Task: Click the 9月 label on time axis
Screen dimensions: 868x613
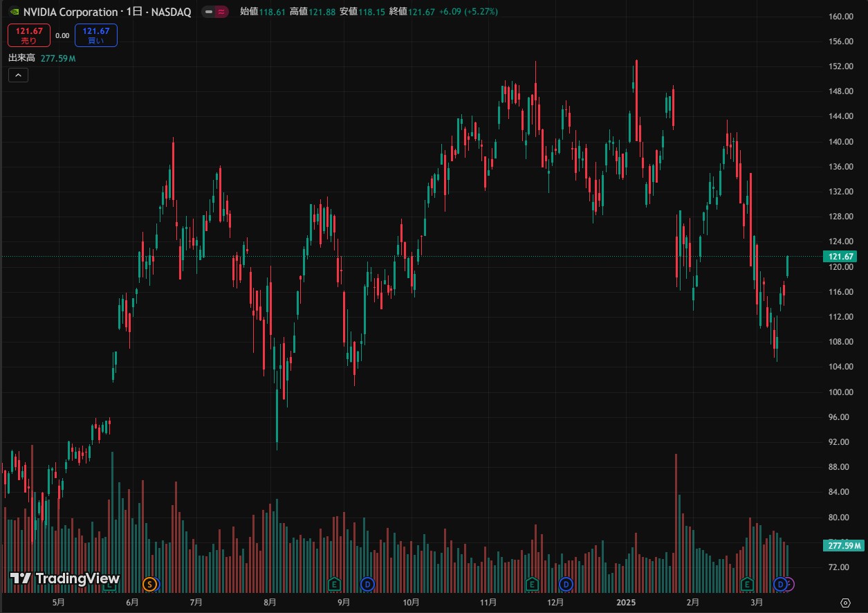Action: [343, 603]
